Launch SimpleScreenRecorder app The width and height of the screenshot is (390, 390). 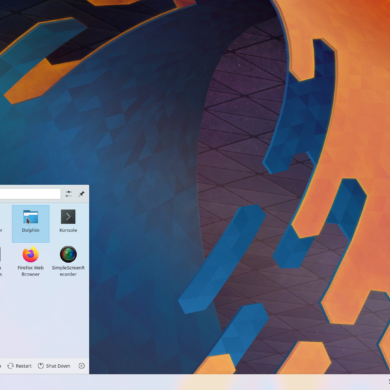(x=68, y=262)
